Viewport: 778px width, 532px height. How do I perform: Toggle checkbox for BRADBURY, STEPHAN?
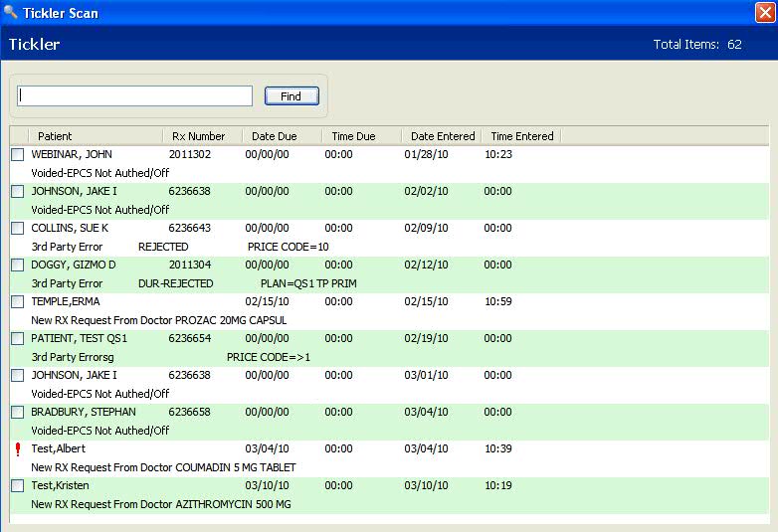18,413
